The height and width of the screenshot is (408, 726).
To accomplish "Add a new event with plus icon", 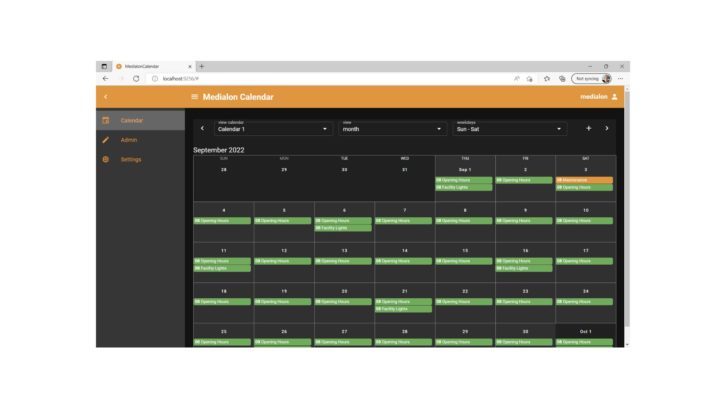I will point(588,128).
